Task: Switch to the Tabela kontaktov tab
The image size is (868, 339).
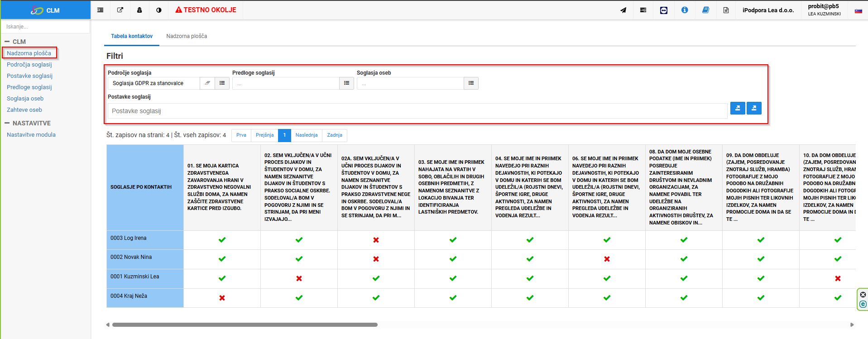Action: coord(132,36)
